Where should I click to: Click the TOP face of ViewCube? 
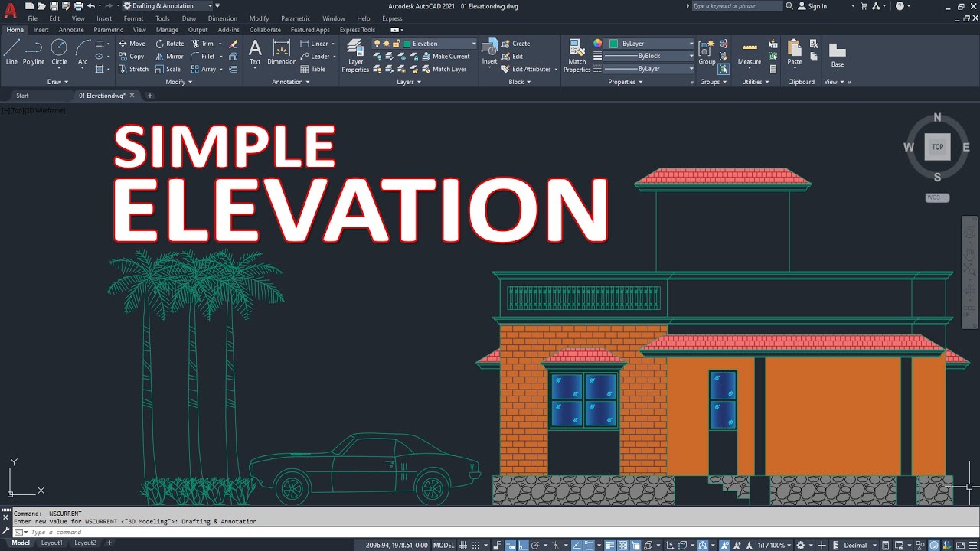click(937, 147)
